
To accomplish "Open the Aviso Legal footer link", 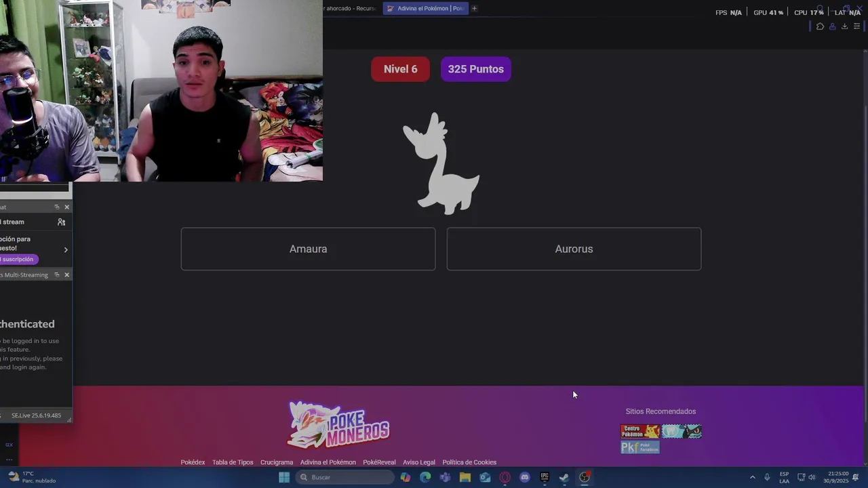I will pos(419,462).
